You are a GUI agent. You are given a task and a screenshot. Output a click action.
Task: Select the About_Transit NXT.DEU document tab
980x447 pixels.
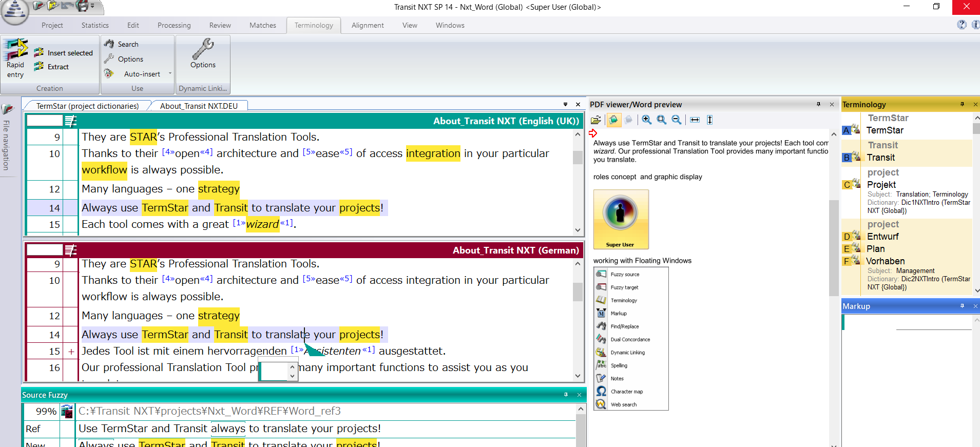[x=199, y=106]
